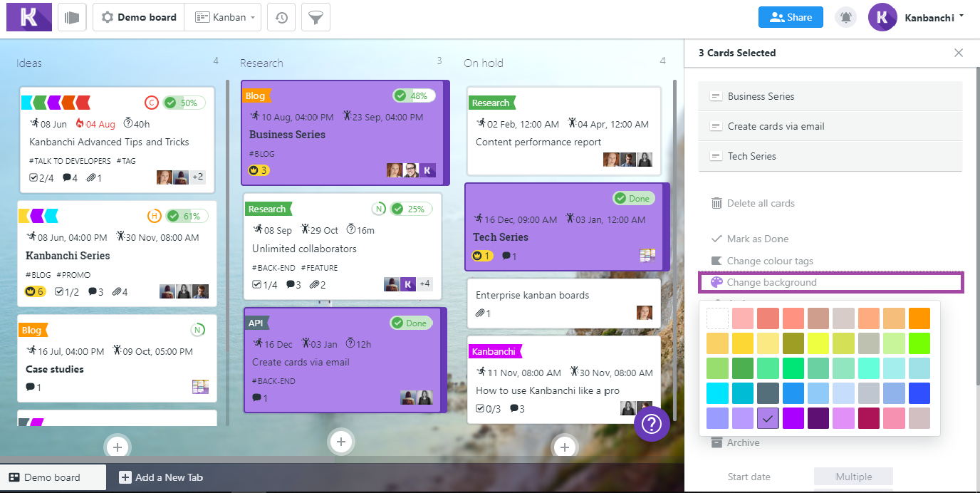Viewport: 980px width, 493px height.
Task: Toggle Done badge on Tech Series card
Action: tap(634, 198)
